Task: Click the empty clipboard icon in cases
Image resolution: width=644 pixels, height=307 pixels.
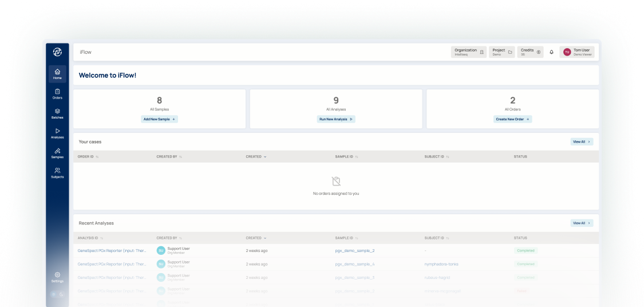Action: 336,181
